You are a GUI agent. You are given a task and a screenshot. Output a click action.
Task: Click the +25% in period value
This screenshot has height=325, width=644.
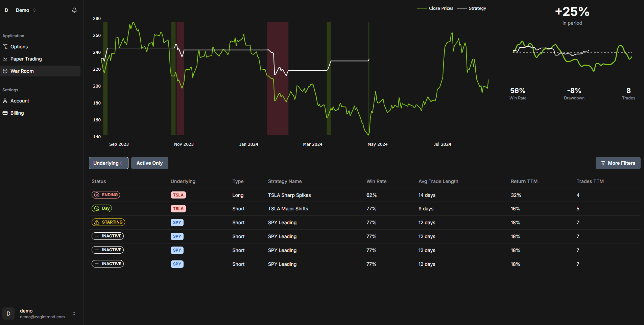pyautogui.click(x=572, y=12)
